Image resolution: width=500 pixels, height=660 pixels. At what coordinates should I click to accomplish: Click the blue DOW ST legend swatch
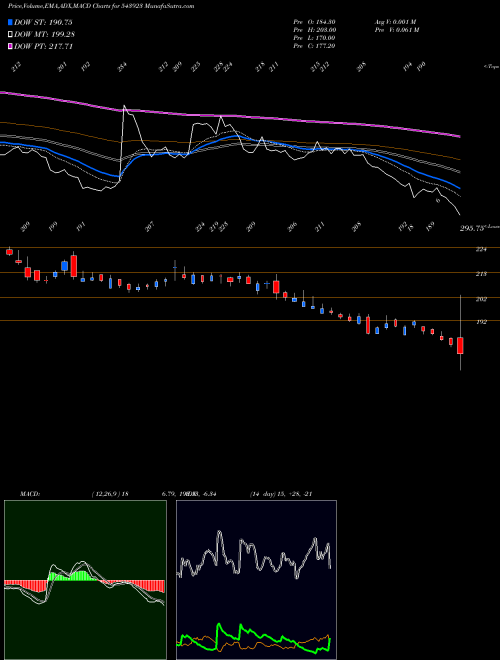coord(11,23)
